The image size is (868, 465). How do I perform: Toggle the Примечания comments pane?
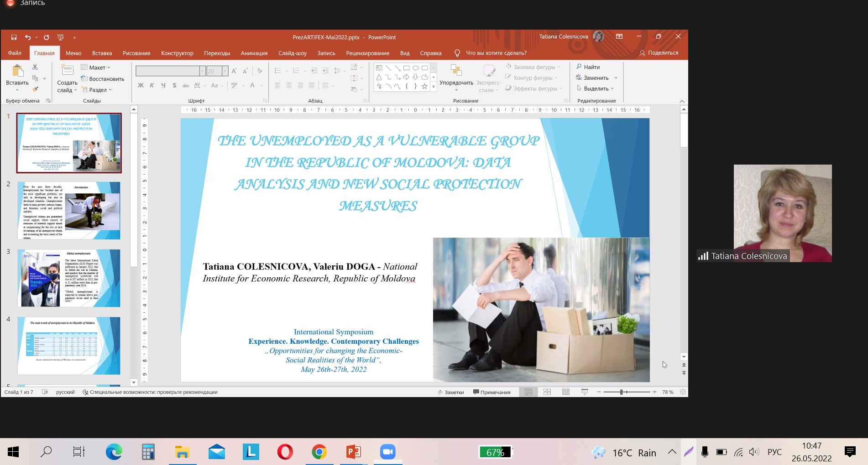(492, 392)
